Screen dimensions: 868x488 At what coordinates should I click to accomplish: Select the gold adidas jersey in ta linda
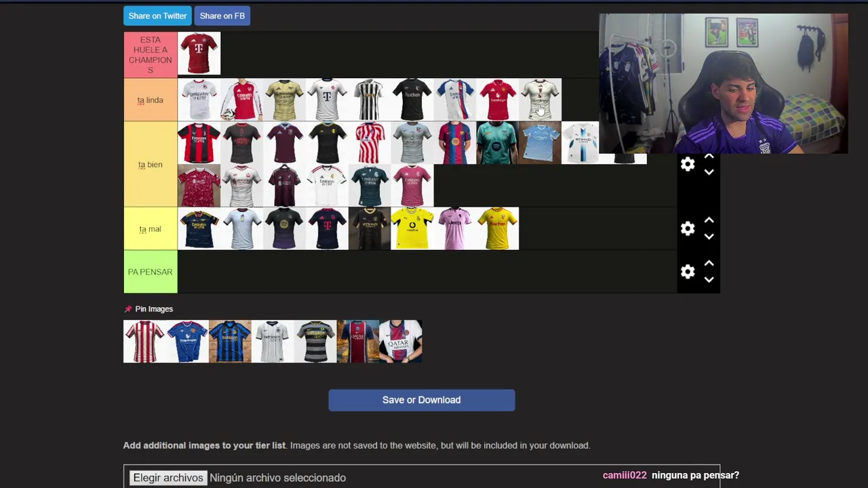click(x=285, y=100)
